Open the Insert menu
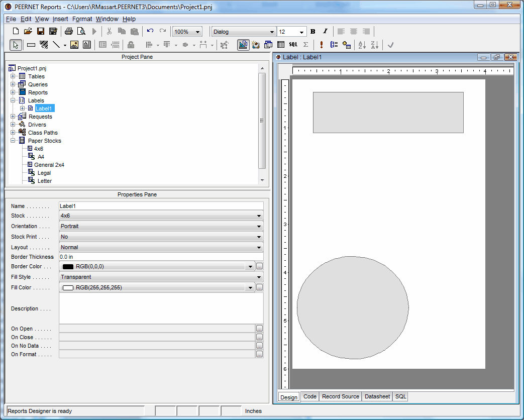The image size is (524, 420). (60, 19)
